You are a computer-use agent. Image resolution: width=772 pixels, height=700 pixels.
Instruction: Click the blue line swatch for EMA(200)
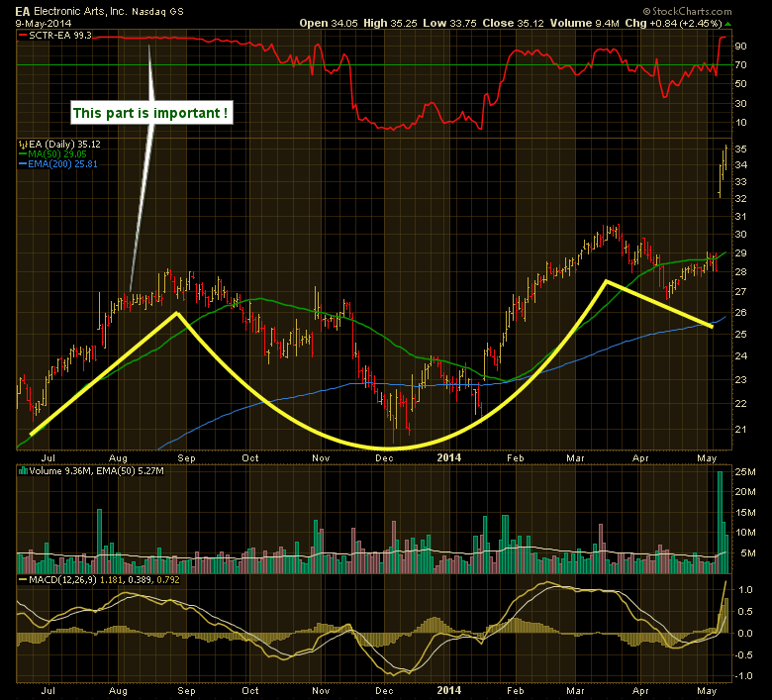pos(23,164)
